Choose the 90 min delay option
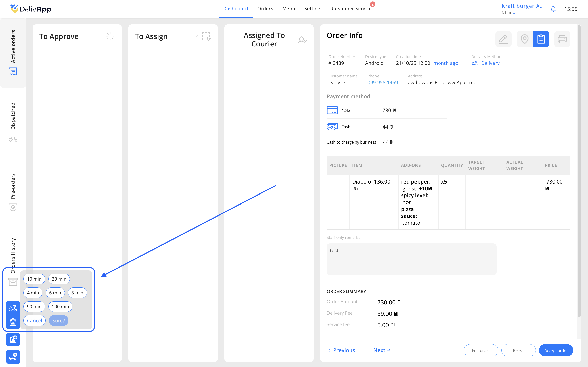This screenshot has width=588, height=367. click(34, 307)
